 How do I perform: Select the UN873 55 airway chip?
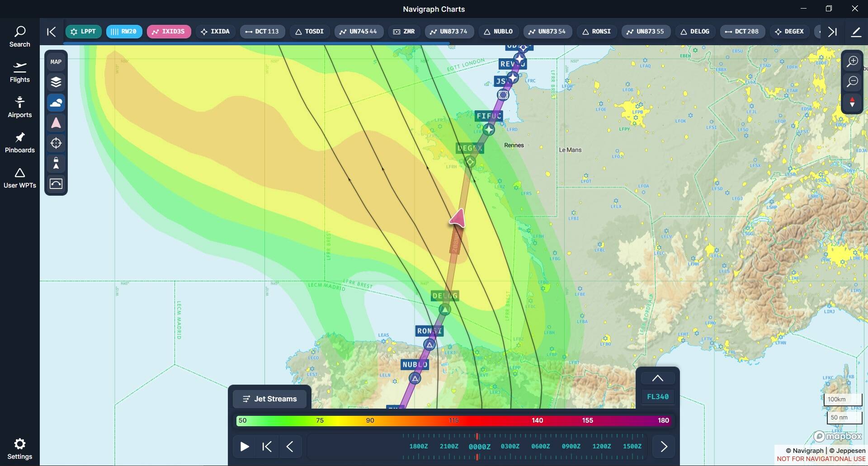coord(646,32)
